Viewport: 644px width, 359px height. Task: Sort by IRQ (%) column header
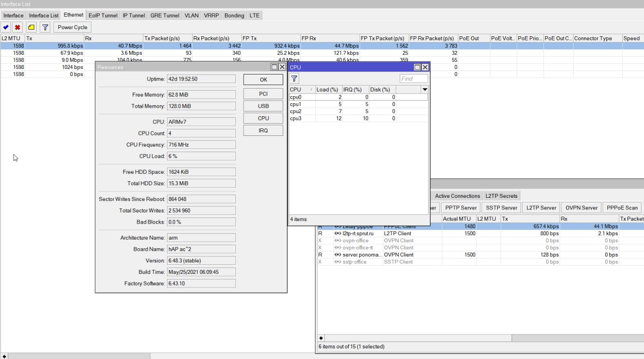pyautogui.click(x=355, y=90)
